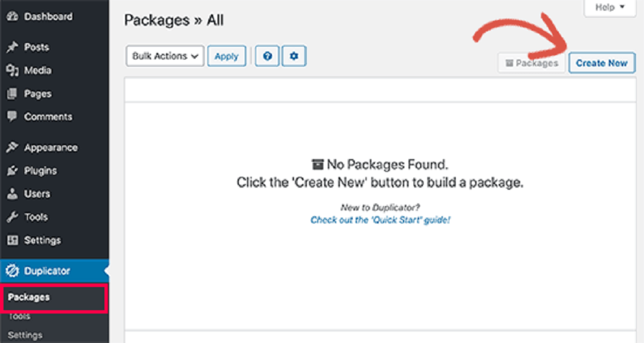Select Settings submenu under Duplicator
644x343 pixels.
25,335
